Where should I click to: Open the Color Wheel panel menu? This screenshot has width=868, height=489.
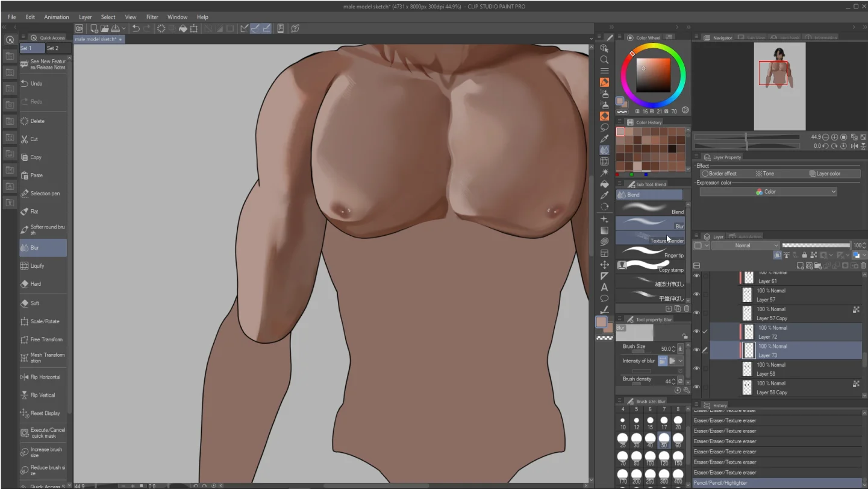619,37
